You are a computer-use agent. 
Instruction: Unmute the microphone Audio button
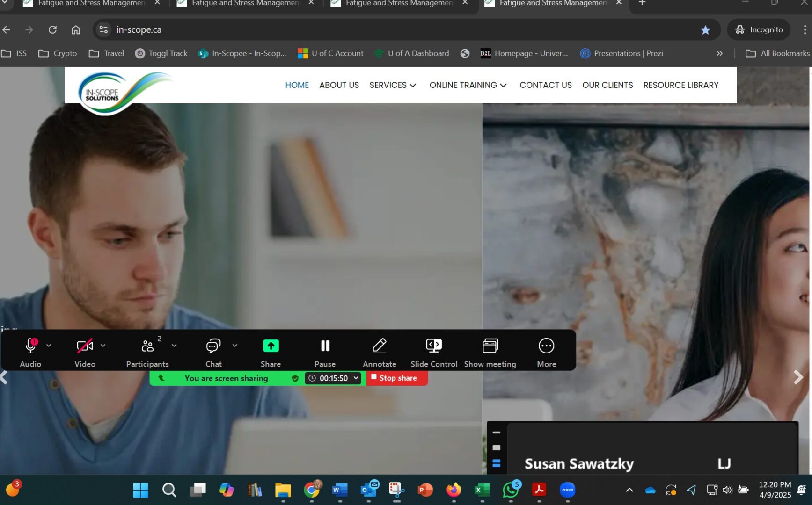click(31, 346)
